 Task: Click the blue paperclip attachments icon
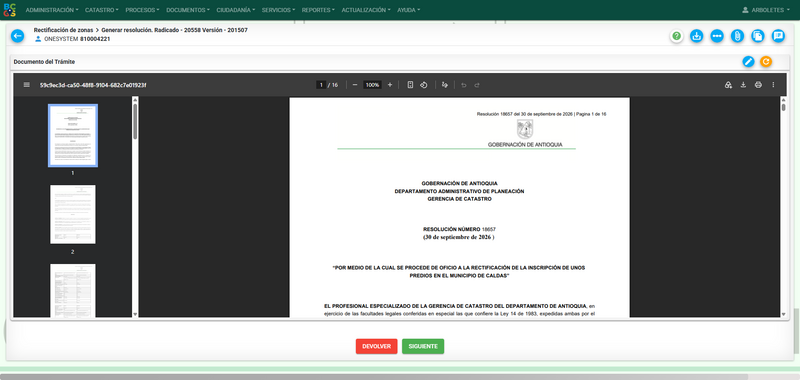737,36
